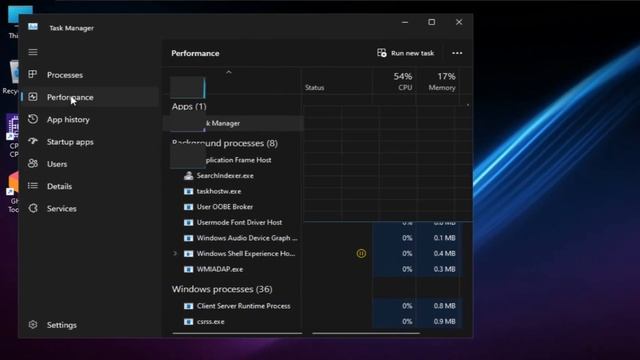Click the Run new task button
This screenshot has height=360, width=640.
point(406,53)
